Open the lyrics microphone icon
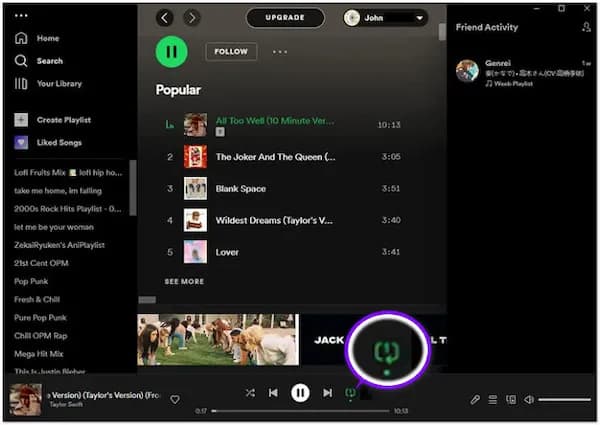The image size is (600, 425). pyautogui.click(x=476, y=399)
